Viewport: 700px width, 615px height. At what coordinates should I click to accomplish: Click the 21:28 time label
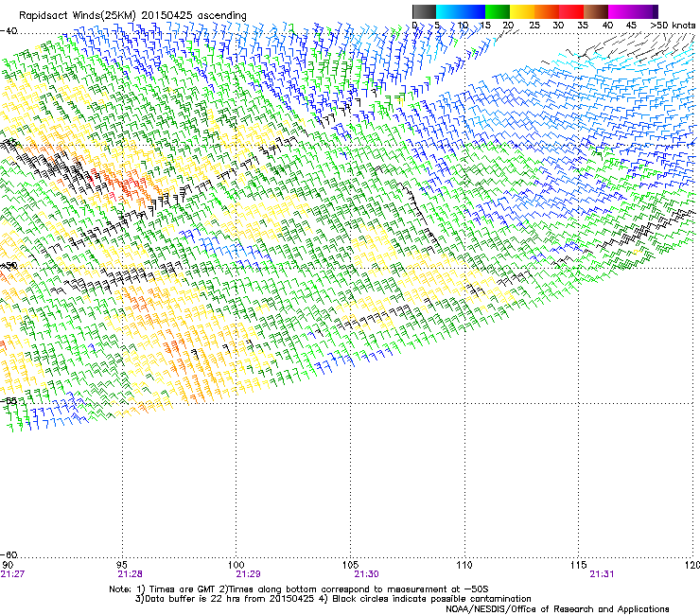[x=130, y=574]
